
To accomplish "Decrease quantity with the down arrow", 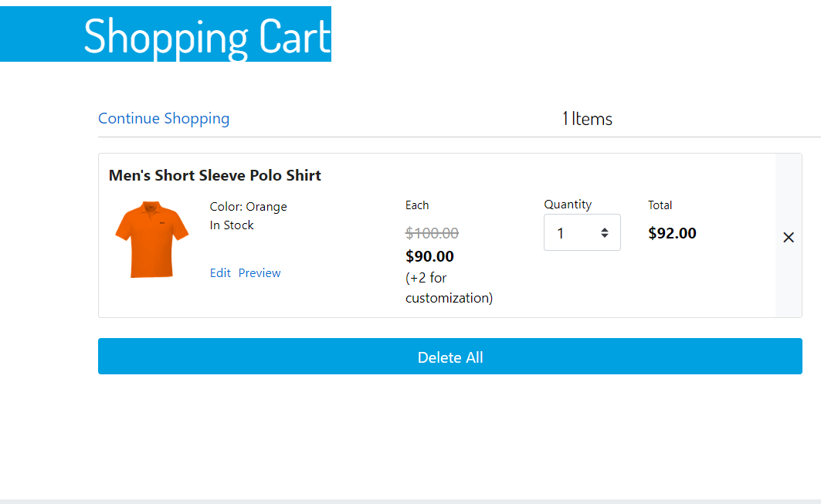I will coord(605,236).
